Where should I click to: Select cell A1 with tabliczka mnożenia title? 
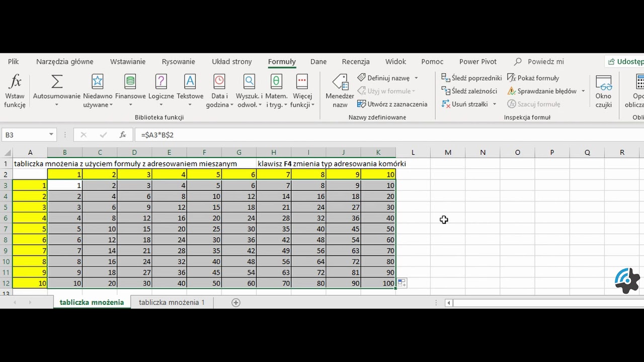pyautogui.click(x=30, y=163)
